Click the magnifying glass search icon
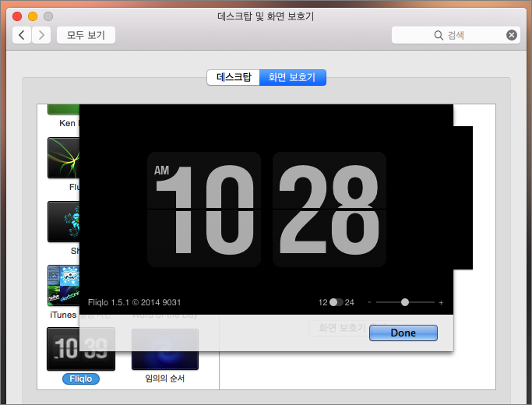This screenshot has width=532, height=405. pos(439,35)
